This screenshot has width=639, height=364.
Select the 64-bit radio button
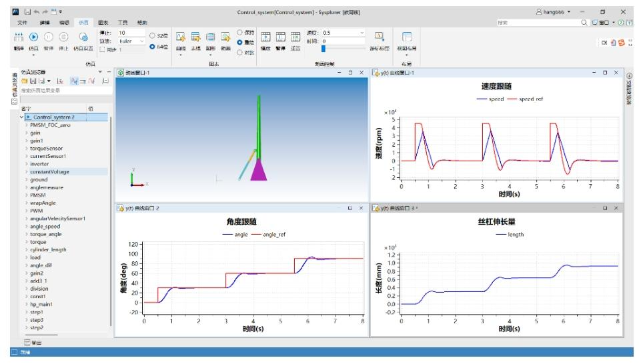pos(153,47)
